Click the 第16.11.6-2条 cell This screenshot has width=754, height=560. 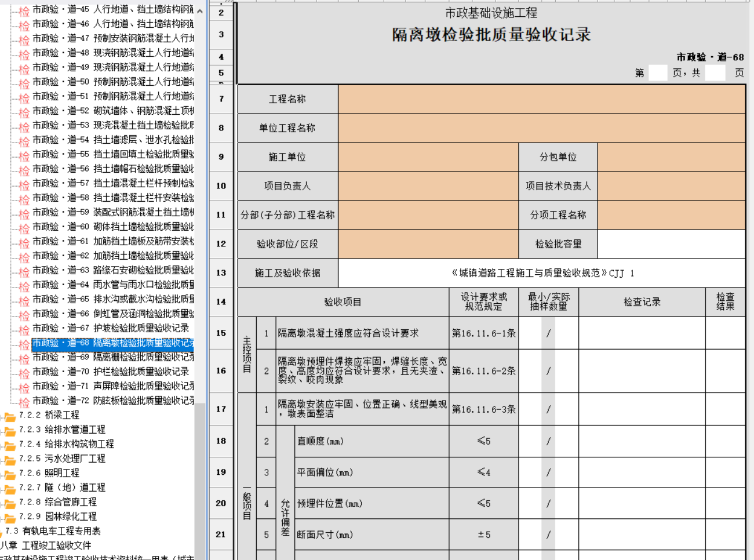[x=484, y=371]
